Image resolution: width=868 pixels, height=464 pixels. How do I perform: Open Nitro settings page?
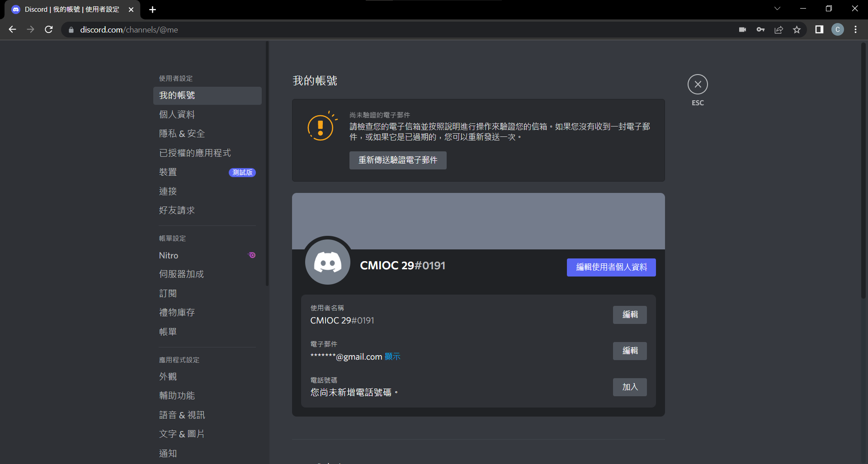(208, 255)
